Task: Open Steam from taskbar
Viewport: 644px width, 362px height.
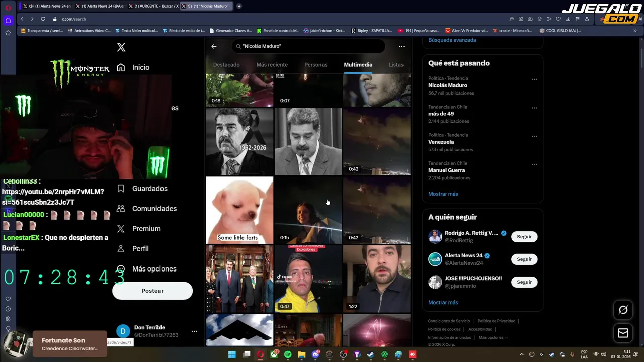Action: [x=371, y=354]
